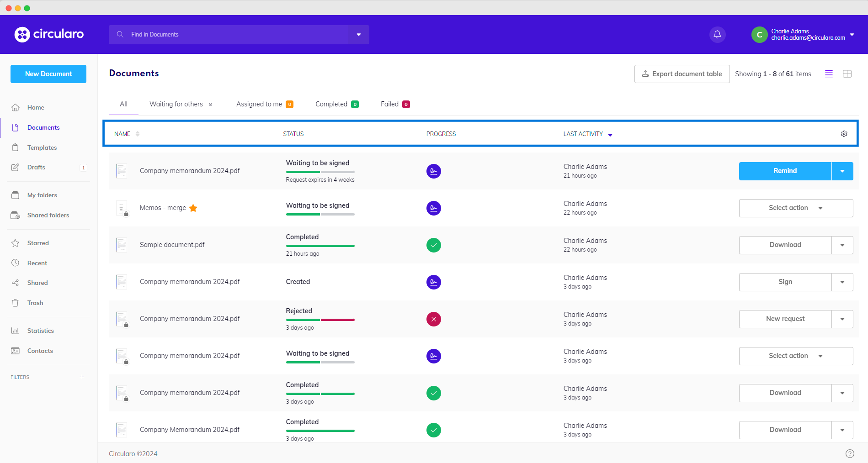Click Export document table button
Screen dimensions: 868x463
682,74
